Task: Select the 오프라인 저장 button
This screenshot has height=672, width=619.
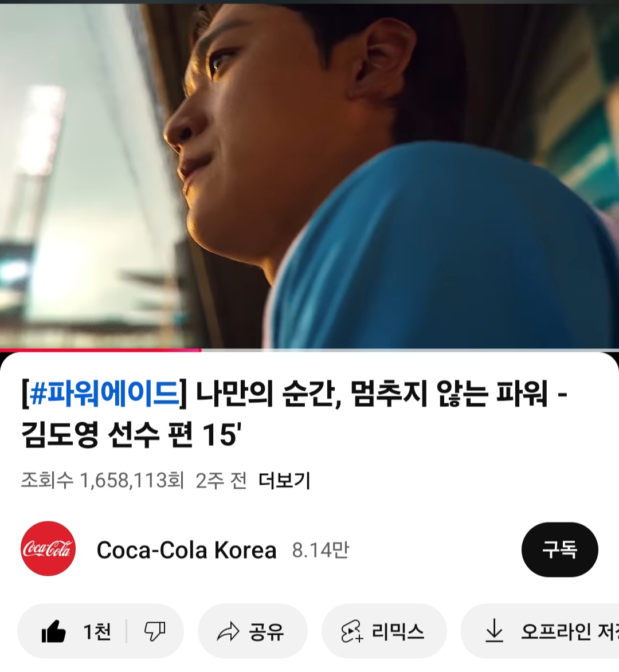Action: click(540, 631)
